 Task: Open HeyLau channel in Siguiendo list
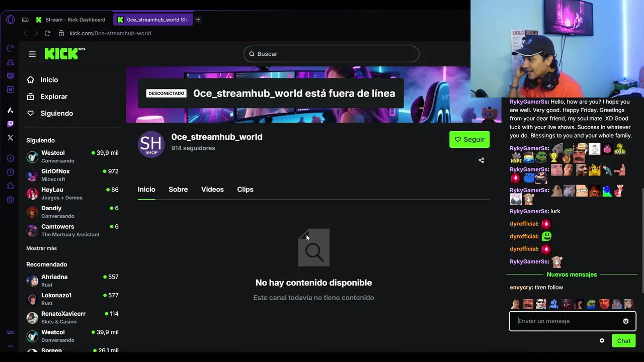[72, 194]
